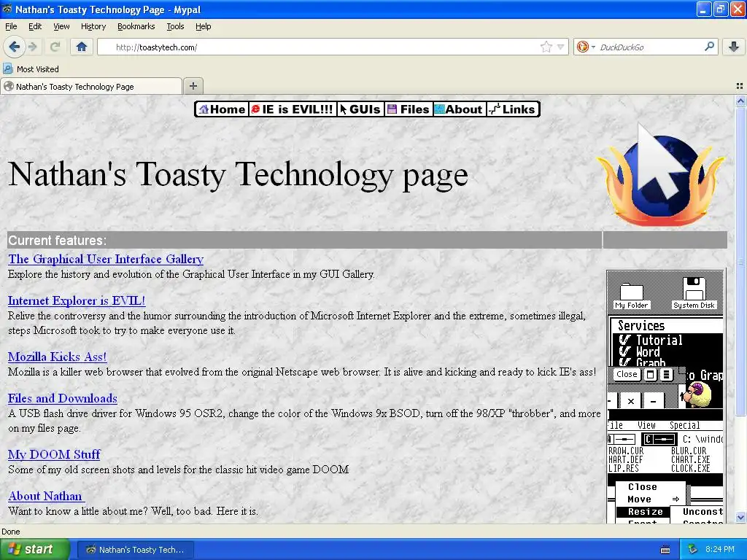Screen dimensions: 747x560
Task: Open the History menu
Action: [x=93, y=26]
